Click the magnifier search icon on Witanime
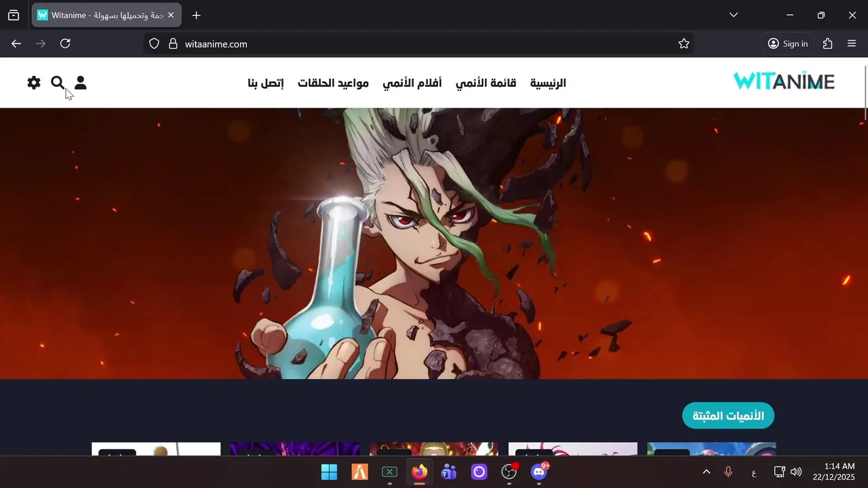This screenshot has height=488, width=868. coord(58,83)
